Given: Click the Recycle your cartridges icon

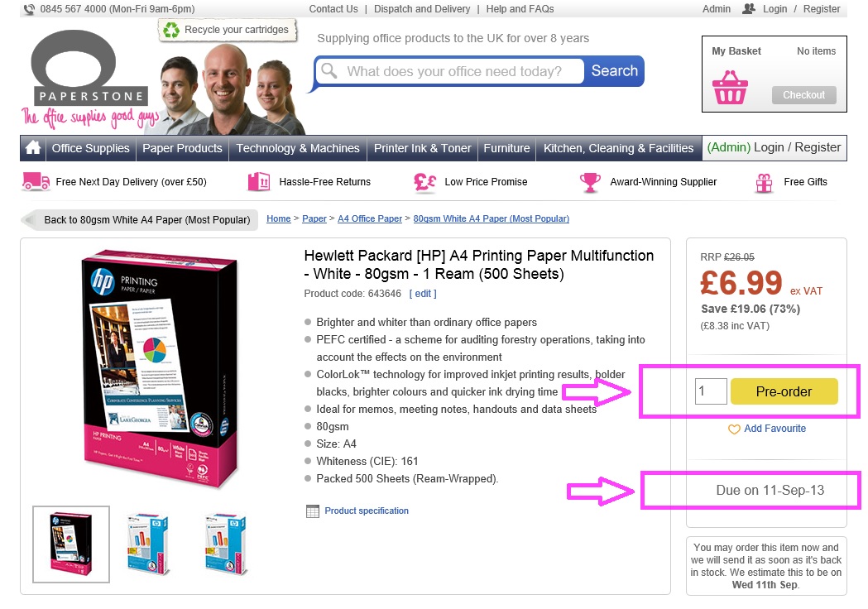Looking at the screenshot, I should tap(171, 30).
